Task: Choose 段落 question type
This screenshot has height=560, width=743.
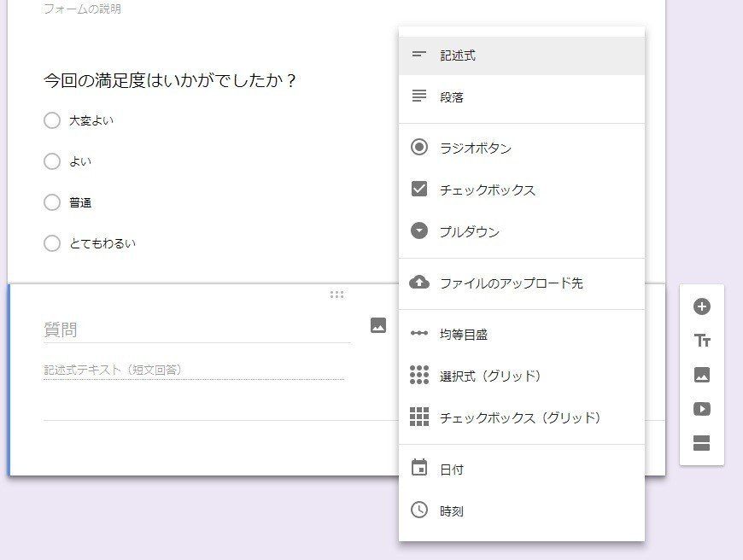Action: (x=522, y=96)
